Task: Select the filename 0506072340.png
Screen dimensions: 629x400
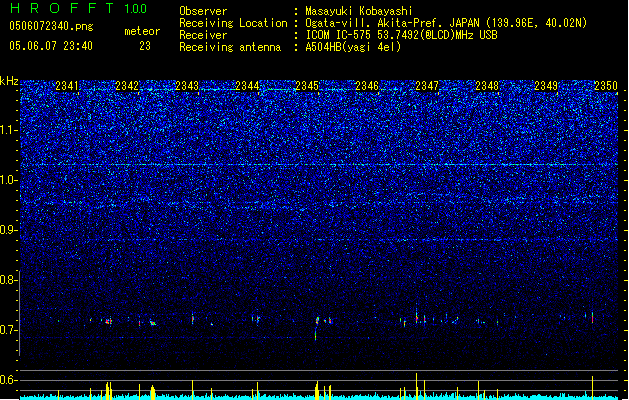Action: (x=51, y=26)
